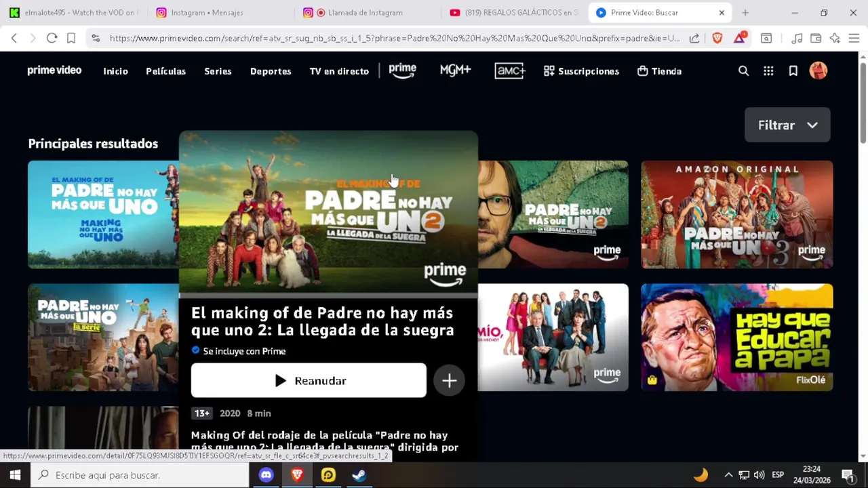Open Tienda in the header
Image resolution: width=868 pixels, height=488 pixels.
click(x=659, y=70)
